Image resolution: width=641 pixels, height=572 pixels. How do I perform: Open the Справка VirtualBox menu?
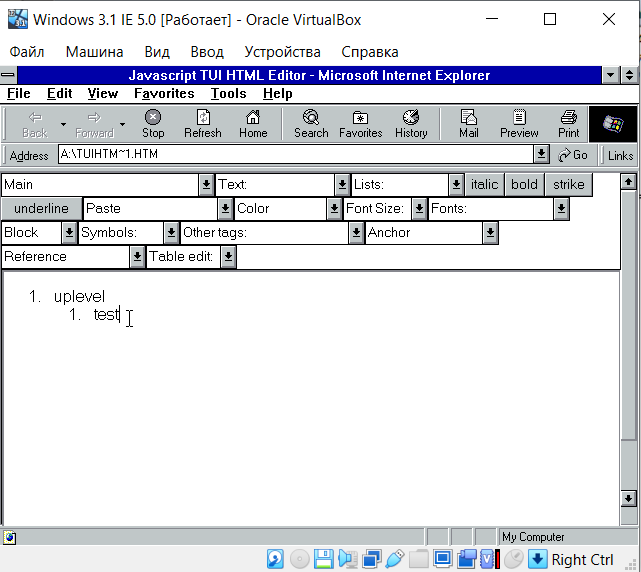pyautogui.click(x=370, y=52)
